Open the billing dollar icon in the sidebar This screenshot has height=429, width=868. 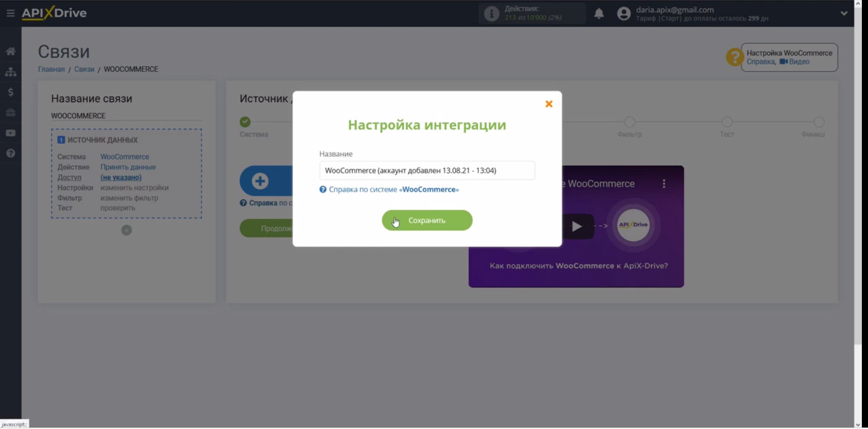pos(10,92)
